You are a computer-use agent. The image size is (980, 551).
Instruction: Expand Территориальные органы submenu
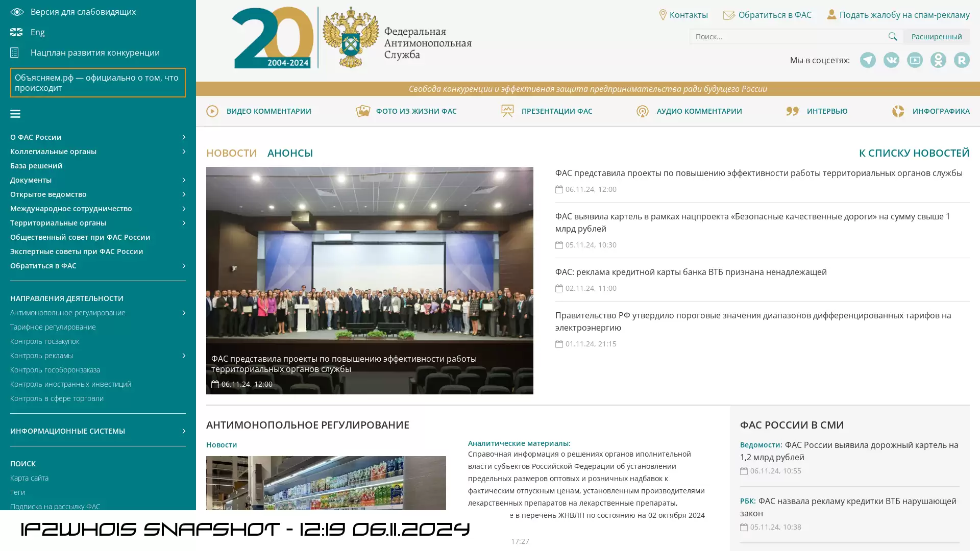[184, 223]
